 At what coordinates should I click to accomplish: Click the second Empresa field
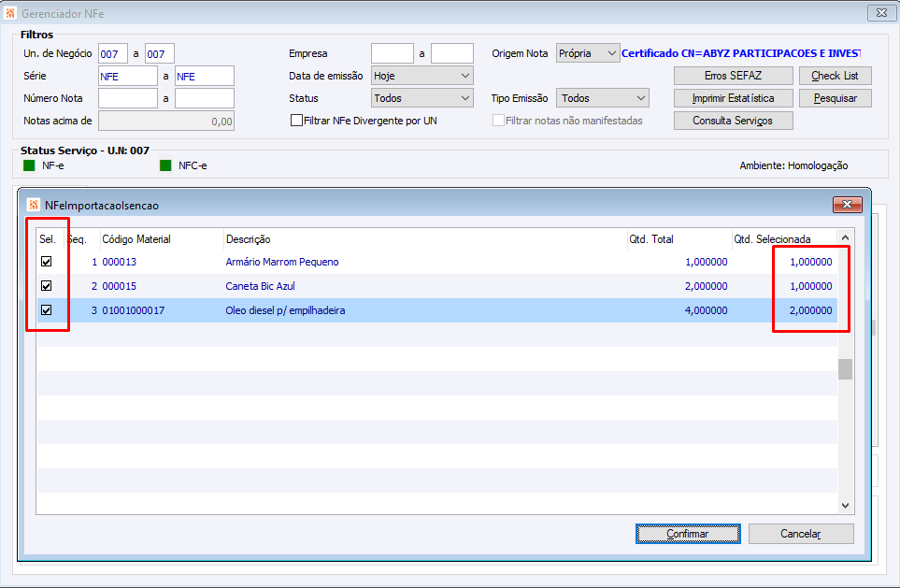(451, 53)
